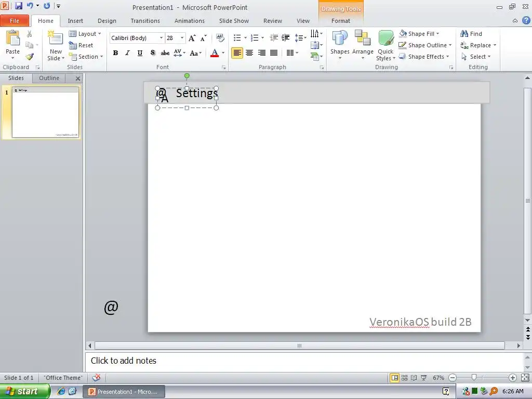The image size is (532, 399).
Task: Click the Paste clipboard icon
Action: click(x=13, y=38)
